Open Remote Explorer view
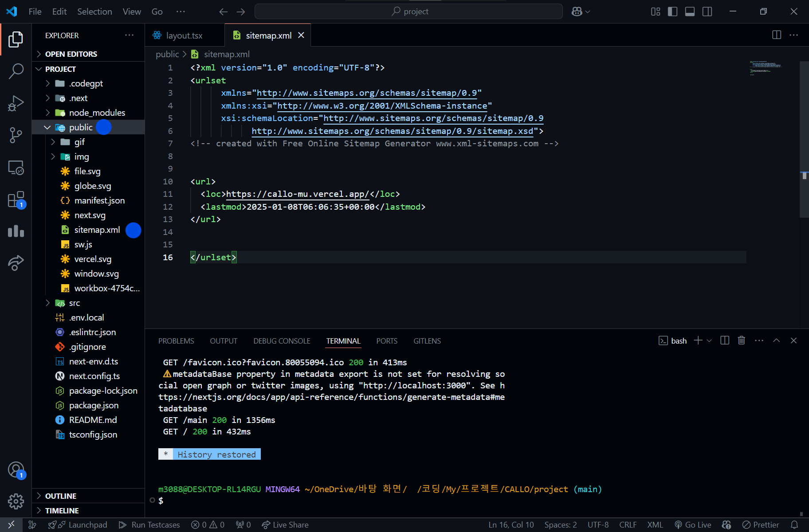Image resolution: width=809 pixels, height=532 pixels. [16, 168]
